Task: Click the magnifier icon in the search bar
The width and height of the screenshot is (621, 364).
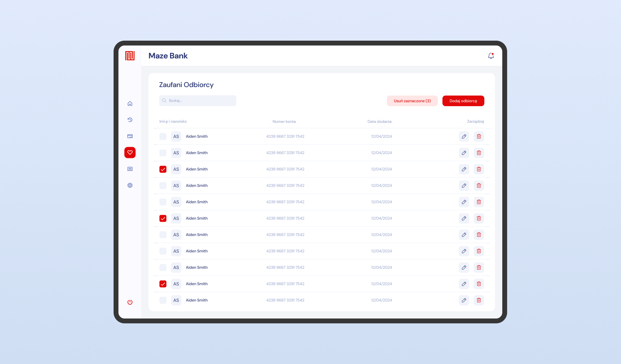Action: (x=164, y=100)
